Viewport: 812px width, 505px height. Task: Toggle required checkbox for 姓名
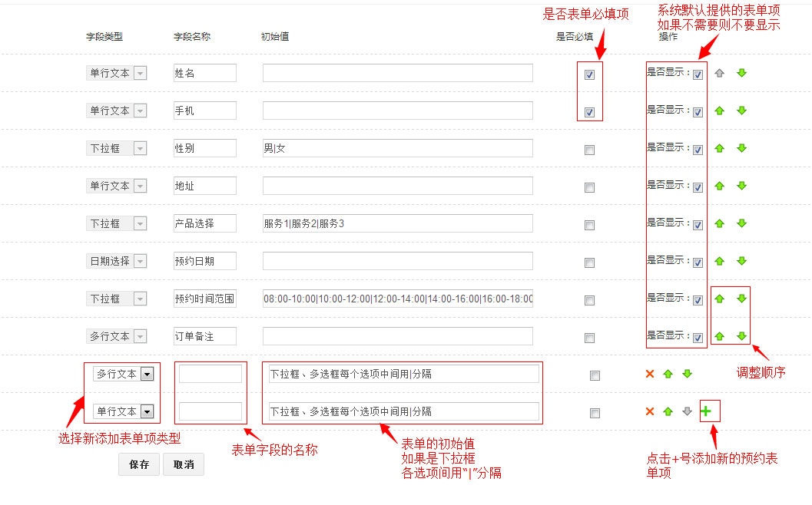(x=589, y=74)
